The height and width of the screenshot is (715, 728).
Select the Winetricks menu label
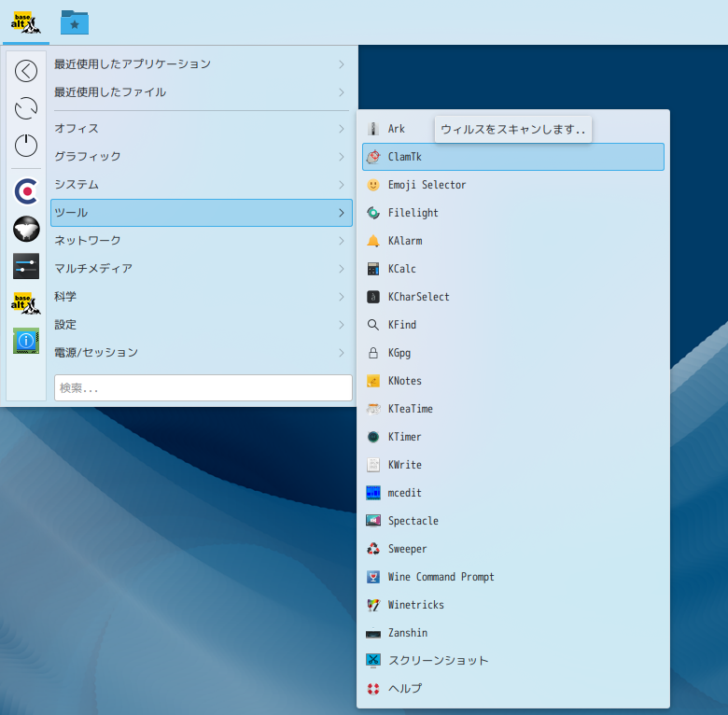point(415,605)
